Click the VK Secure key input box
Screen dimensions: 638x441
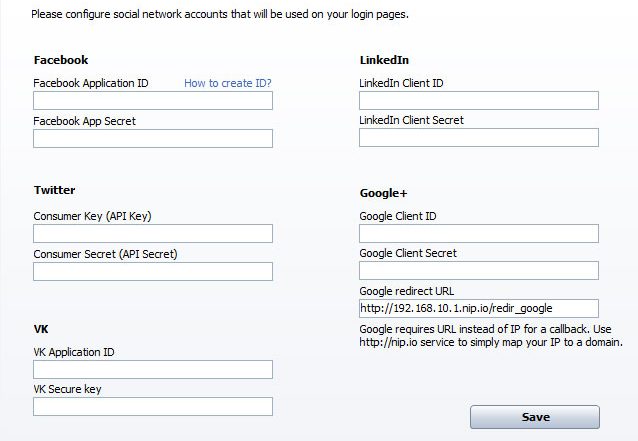[153, 406]
